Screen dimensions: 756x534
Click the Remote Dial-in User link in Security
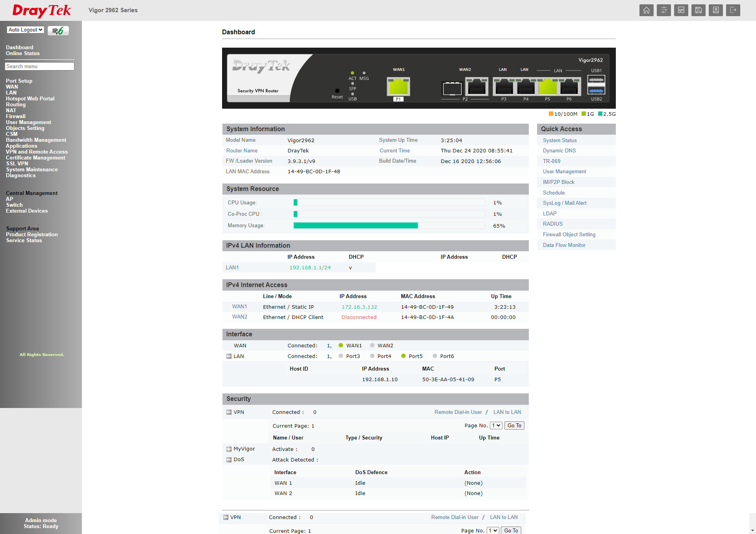pos(458,412)
